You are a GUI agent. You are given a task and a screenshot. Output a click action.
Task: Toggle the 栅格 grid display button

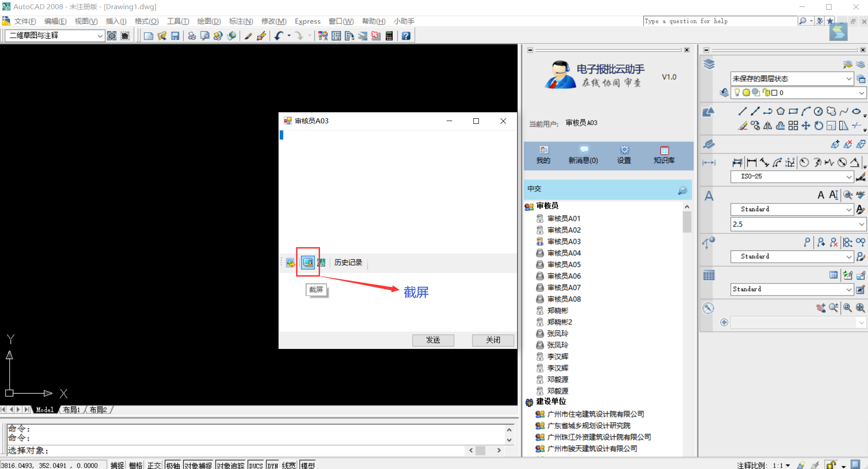[x=135, y=465]
